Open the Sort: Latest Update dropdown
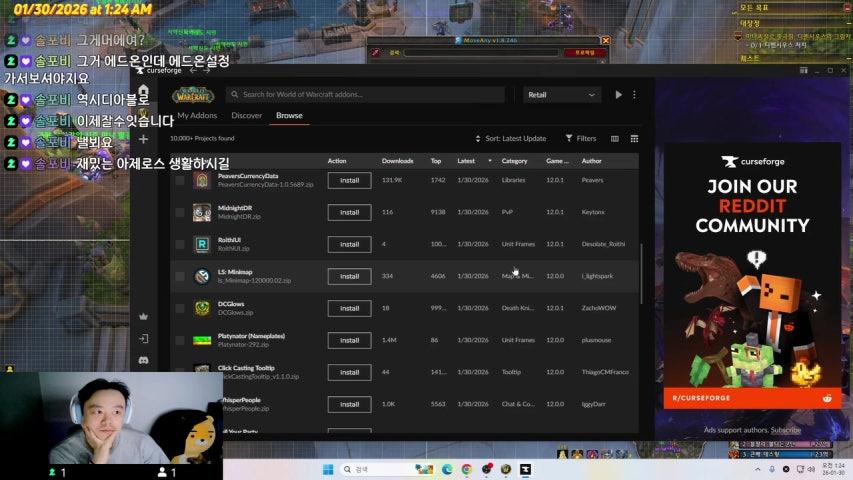This screenshot has height=480, width=853. [x=510, y=139]
